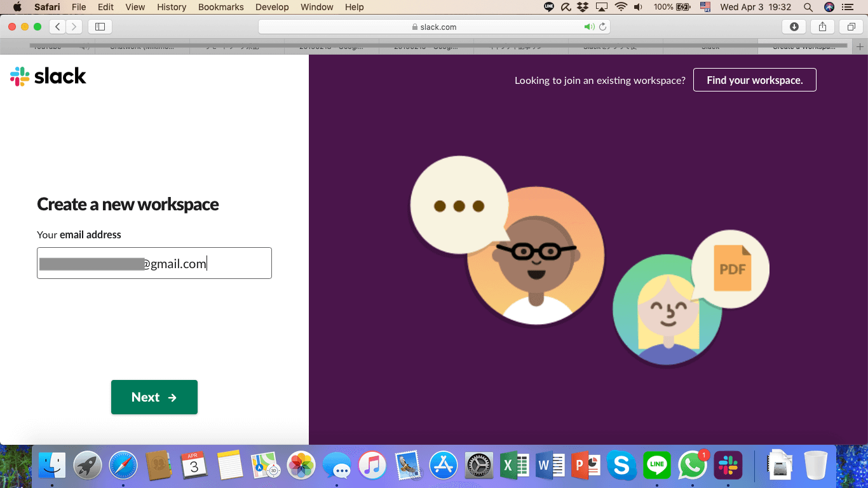Click the Find your workspace button

click(754, 80)
